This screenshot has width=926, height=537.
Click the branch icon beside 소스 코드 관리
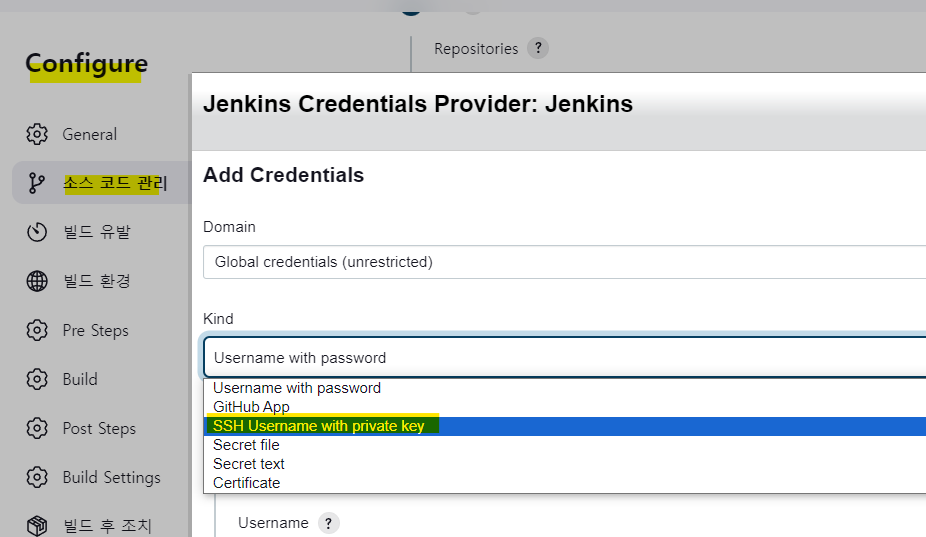tap(37, 183)
